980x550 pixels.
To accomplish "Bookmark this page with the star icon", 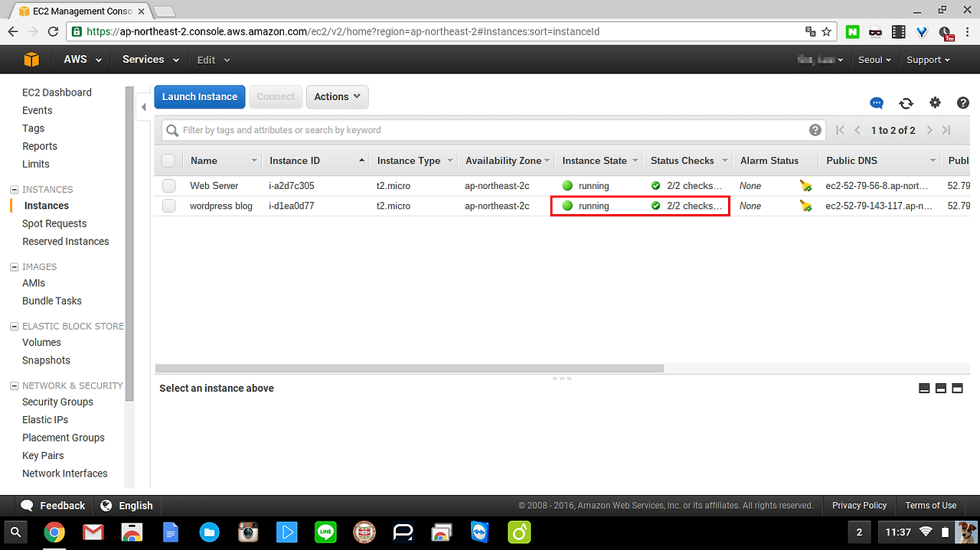I will [x=827, y=32].
